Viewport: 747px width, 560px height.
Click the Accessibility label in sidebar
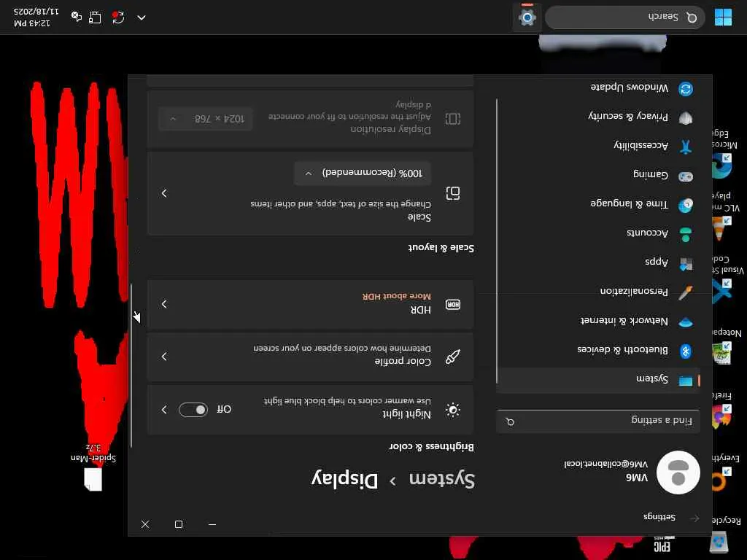(x=641, y=146)
